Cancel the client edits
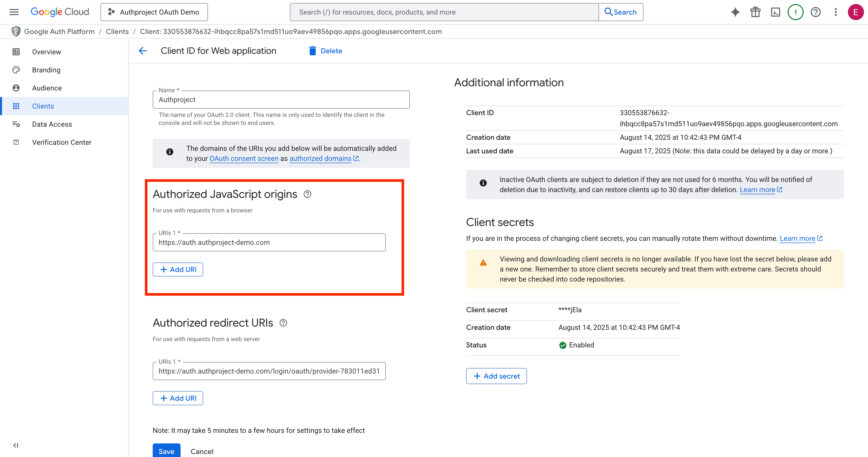The width and height of the screenshot is (868, 457). (202, 452)
